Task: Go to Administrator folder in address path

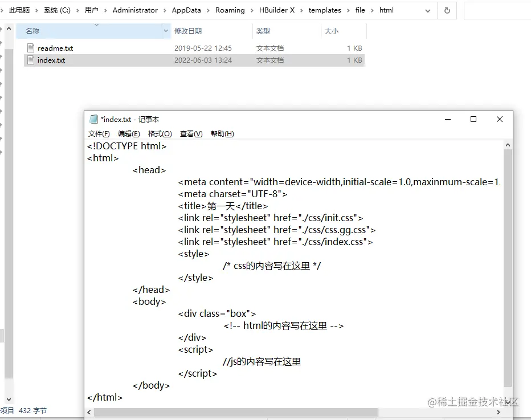Action: click(135, 10)
